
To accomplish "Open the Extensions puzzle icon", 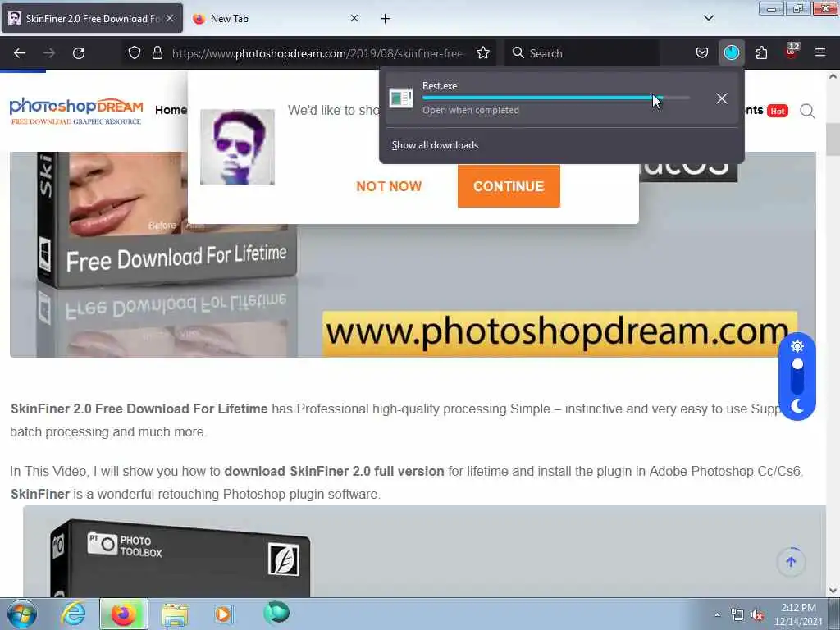I will pos(761,53).
